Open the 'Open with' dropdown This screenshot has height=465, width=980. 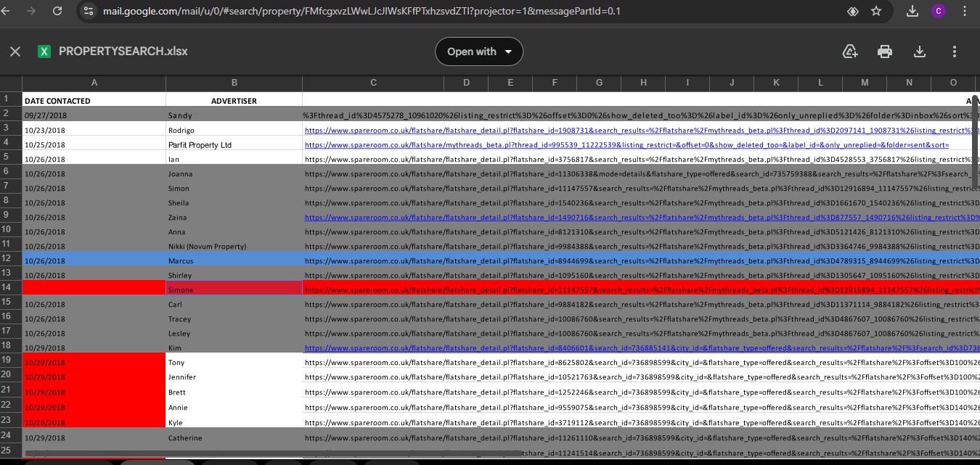pyautogui.click(x=479, y=52)
